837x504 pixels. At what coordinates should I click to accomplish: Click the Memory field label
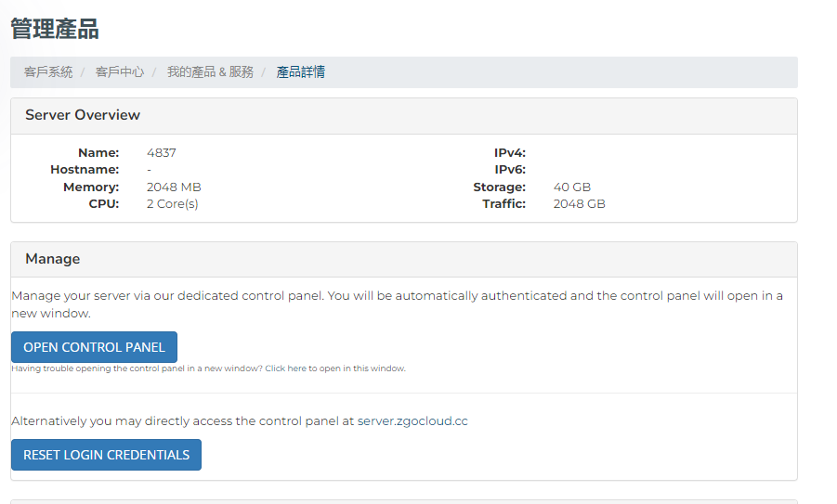point(91,187)
